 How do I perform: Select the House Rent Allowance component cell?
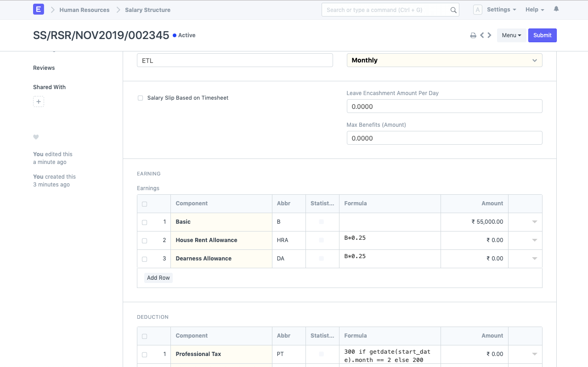[221, 240]
